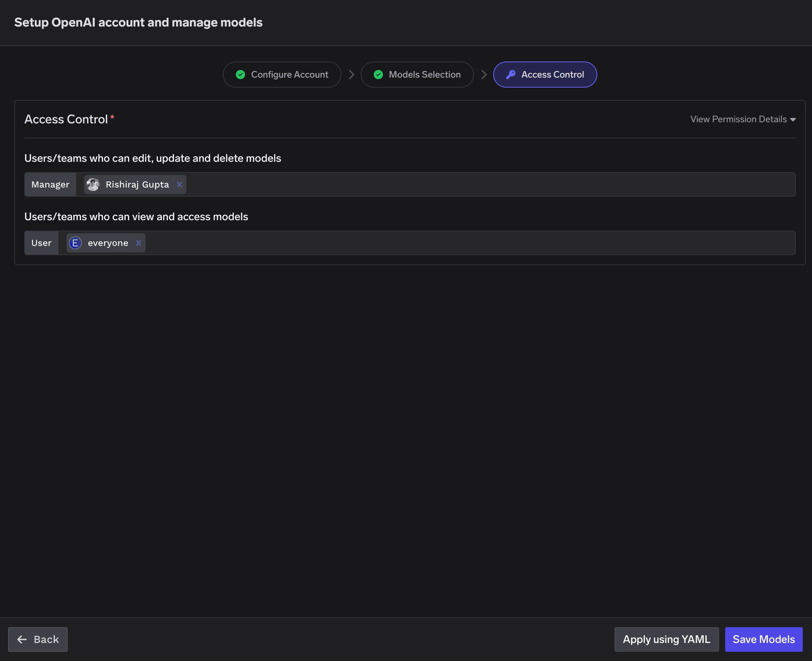The width and height of the screenshot is (812, 661).
Task: Click the Apply using YAML button
Action: (x=666, y=639)
